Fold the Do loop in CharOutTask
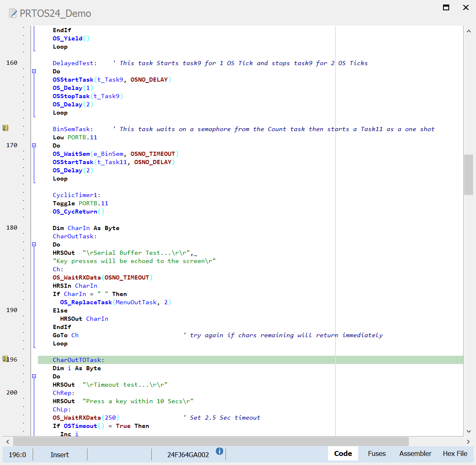This screenshot has height=465, width=476. tap(34, 244)
